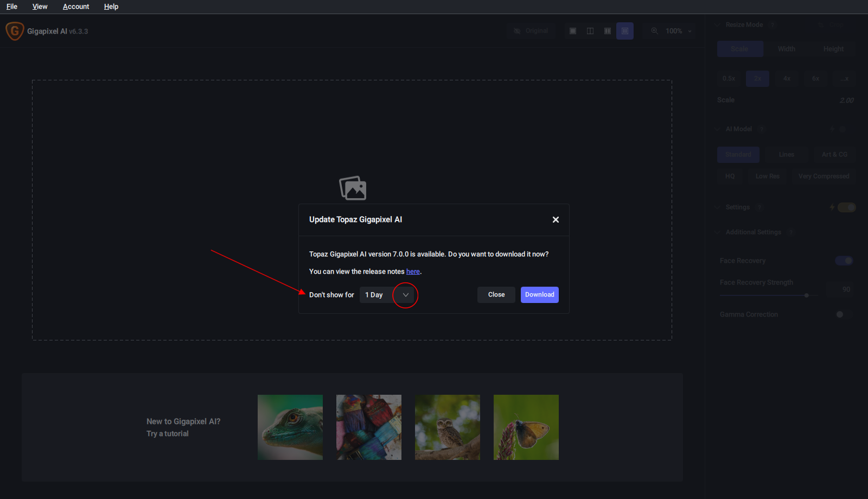Image resolution: width=868 pixels, height=499 pixels.
Task: Select the Height resize mode tab
Action: pyautogui.click(x=833, y=49)
